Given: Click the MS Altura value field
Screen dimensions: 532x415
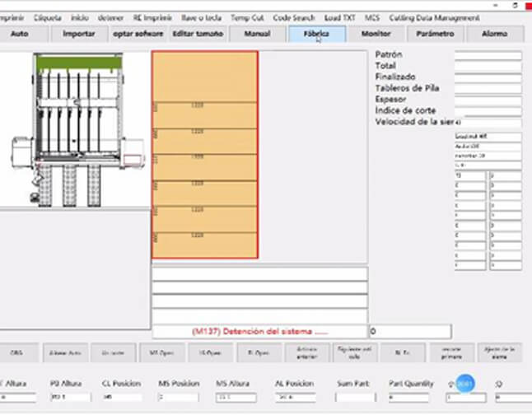Looking at the screenshot, I should (236, 398).
